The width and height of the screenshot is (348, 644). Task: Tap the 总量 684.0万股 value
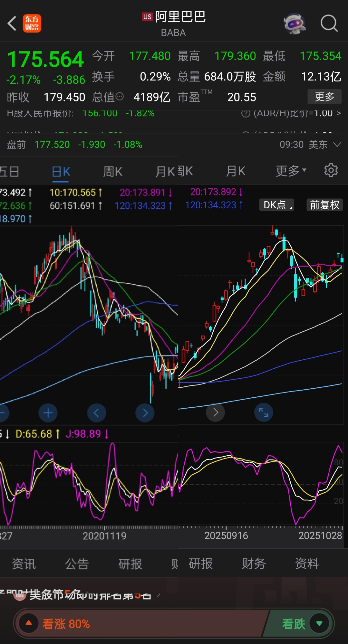230,77
